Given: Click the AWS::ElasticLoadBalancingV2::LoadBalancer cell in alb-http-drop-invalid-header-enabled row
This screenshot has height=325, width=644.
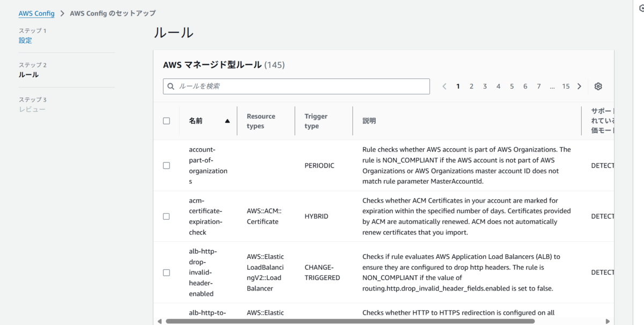Looking at the screenshot, I should coord(266,272).
